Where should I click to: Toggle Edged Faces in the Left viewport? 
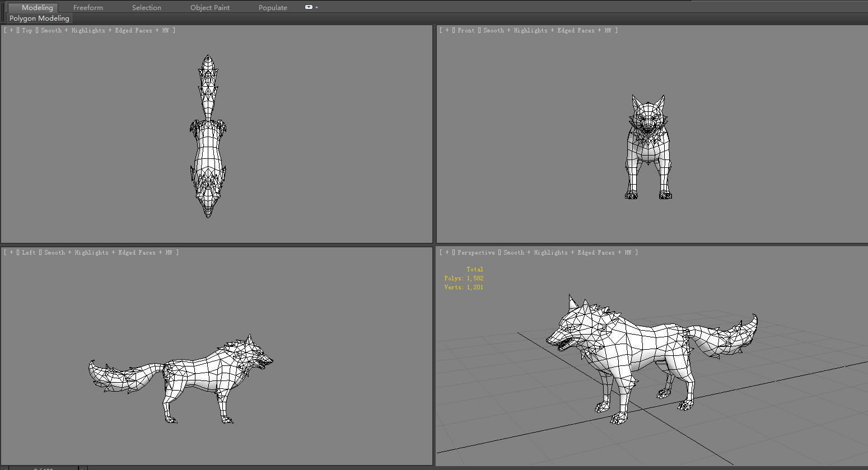pyautogui.click(x=137, y=252)
